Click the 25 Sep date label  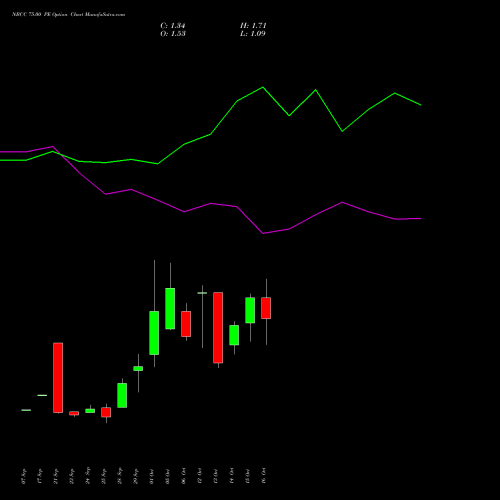(104, 476)
